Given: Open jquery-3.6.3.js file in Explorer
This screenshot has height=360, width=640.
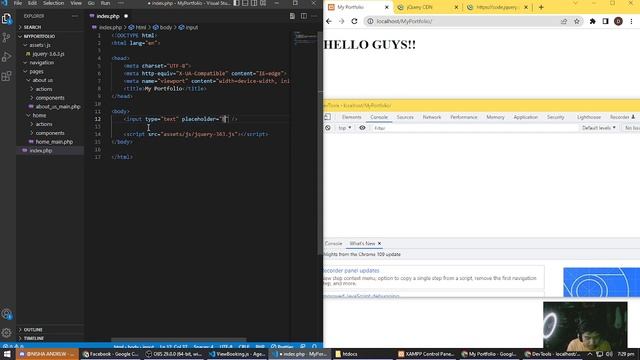Looking at the screenshot, I should tap(48, 54).
